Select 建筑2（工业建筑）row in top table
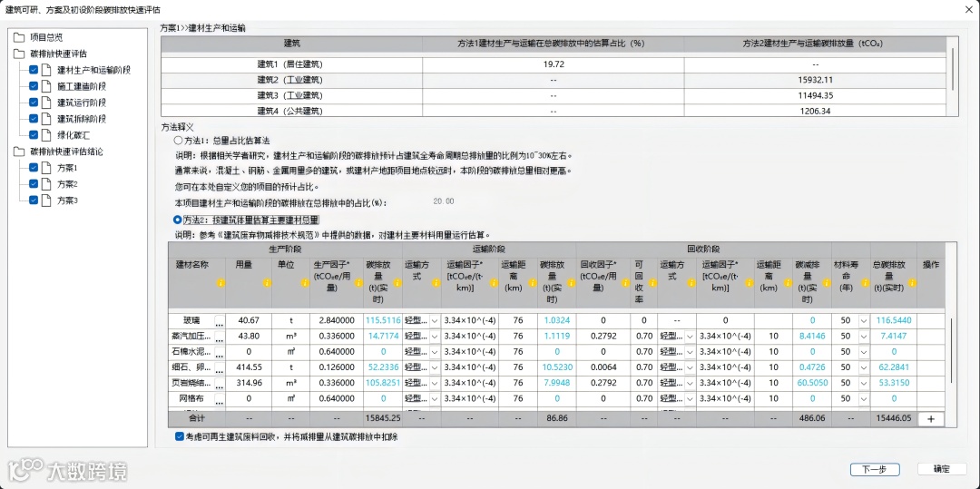This screenshot has width=980, height=489. tap(554, 80)
